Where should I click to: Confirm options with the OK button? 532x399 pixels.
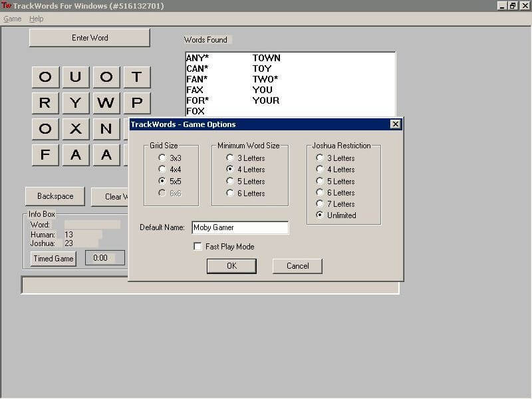click(231, 266)
